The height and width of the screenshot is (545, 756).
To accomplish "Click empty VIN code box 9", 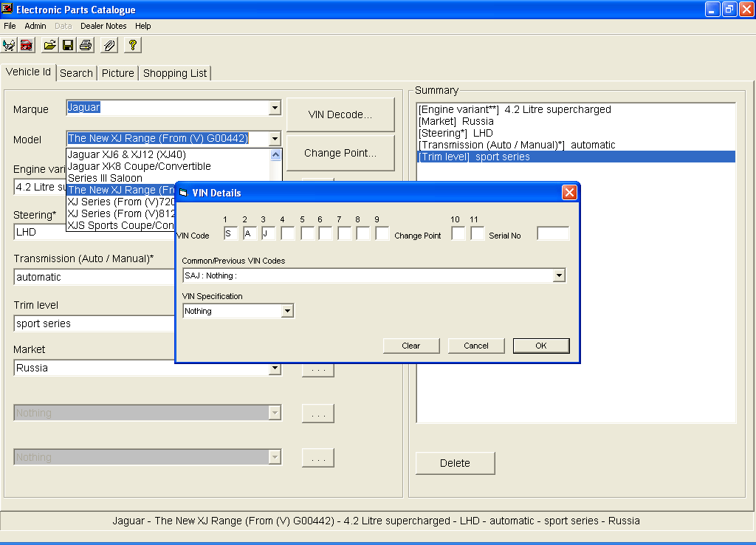I will [382, 234].
